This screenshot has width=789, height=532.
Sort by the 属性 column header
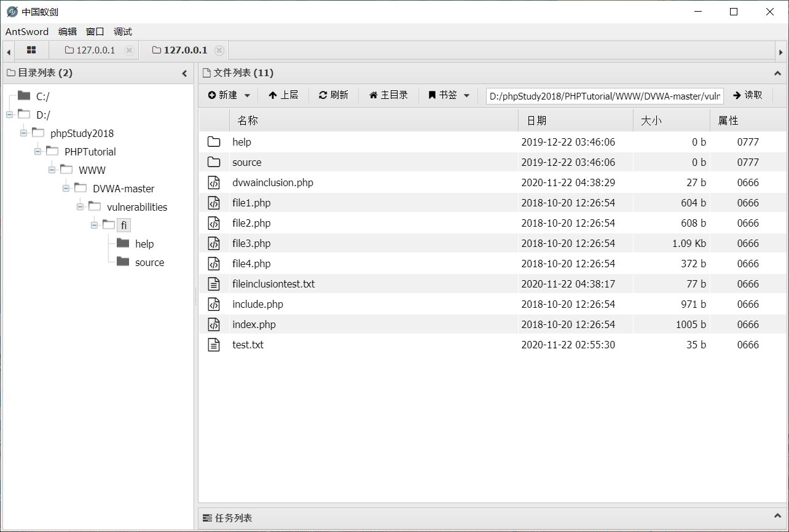748,121
